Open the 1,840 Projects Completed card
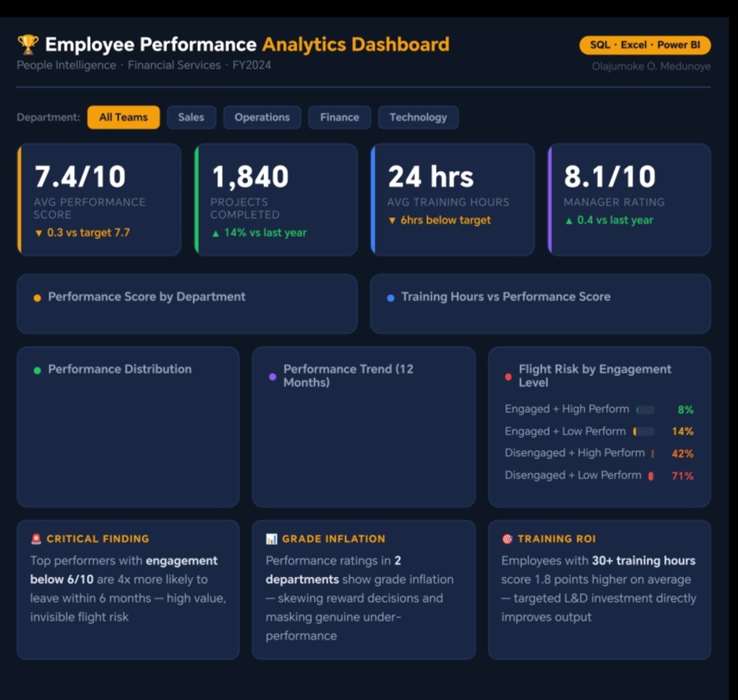The width and height of the screenshot is (738, 700). coord(276,200)
